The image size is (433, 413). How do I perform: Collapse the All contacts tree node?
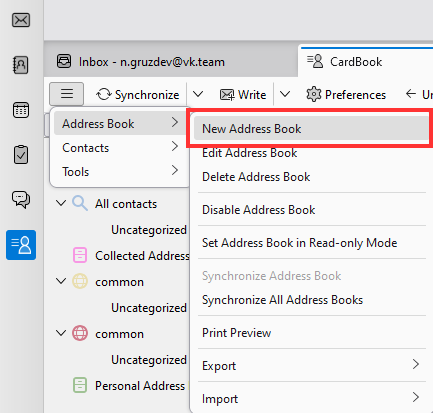pos(61,203)
